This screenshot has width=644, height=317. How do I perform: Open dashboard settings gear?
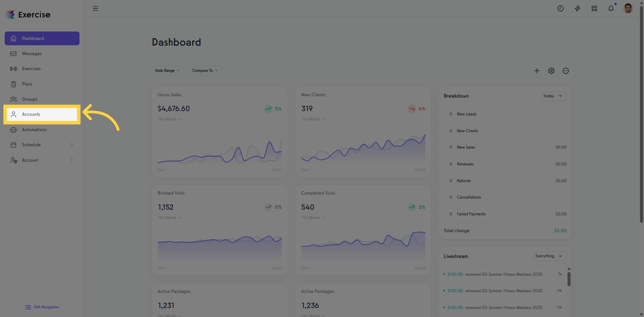pos(551,71)
